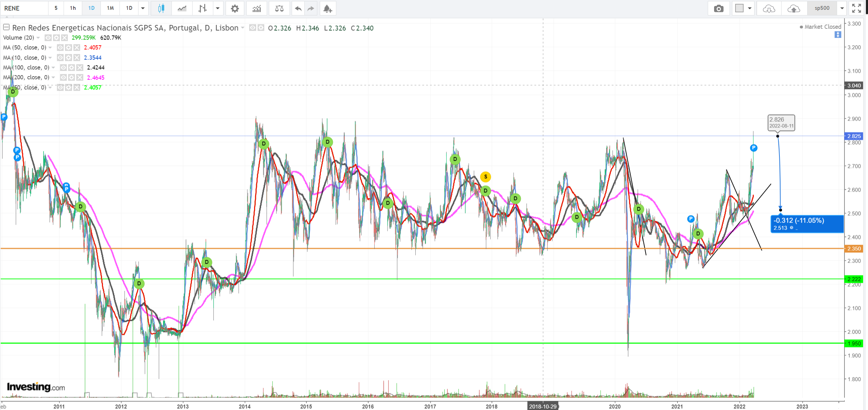This screenshot has height=410, width=868.
Task: Open chart properties gear in toolbar
Action: [235, 8]
